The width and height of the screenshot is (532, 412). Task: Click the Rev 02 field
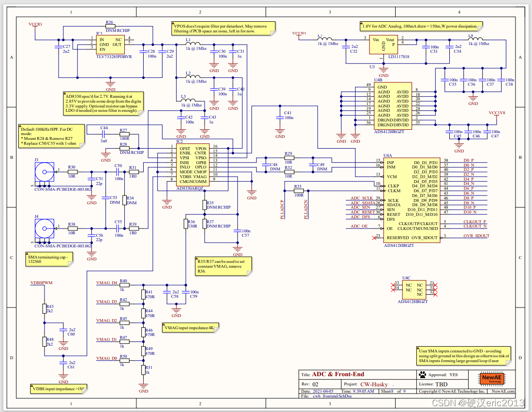(x=310, y=384)
